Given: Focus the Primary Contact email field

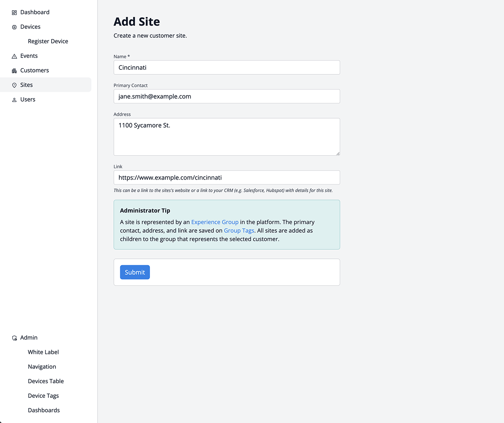Looking at the screenshot, I should pos(226,96).
